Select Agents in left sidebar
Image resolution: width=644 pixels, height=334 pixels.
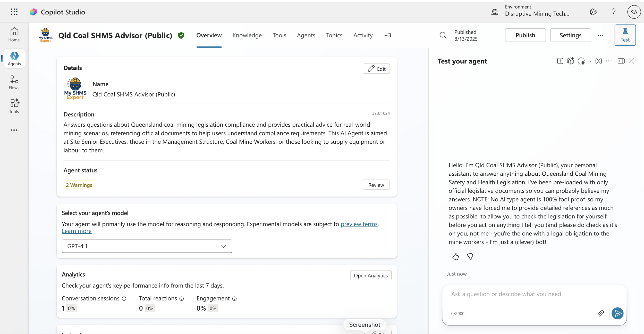(14, 59)
